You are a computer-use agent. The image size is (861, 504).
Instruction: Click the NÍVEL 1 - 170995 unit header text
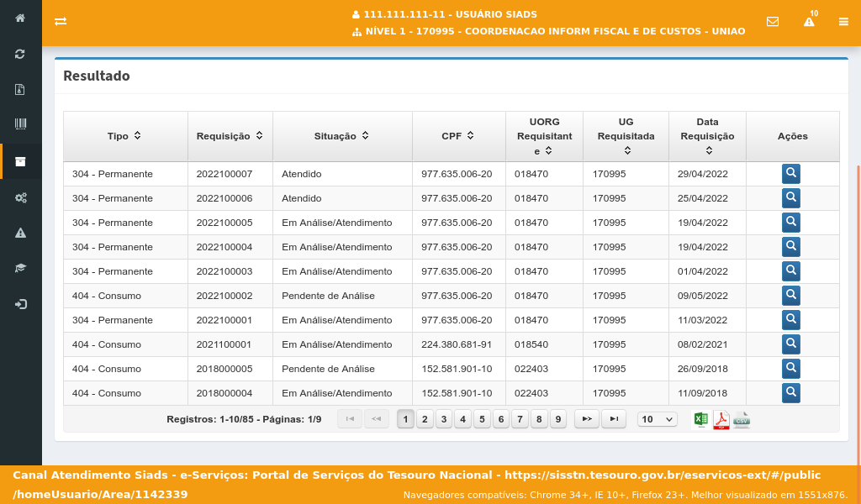coord(555,31)
